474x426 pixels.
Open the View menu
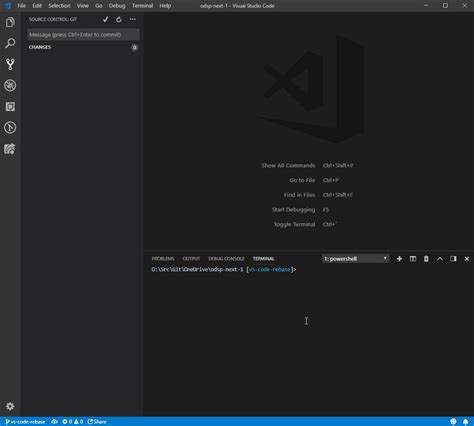(83, 6)
